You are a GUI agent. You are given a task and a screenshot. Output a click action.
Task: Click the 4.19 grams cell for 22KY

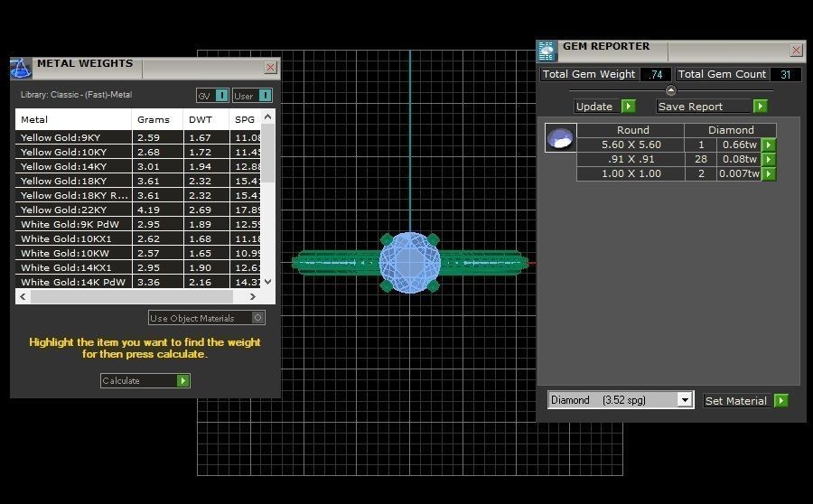point(157,210)
